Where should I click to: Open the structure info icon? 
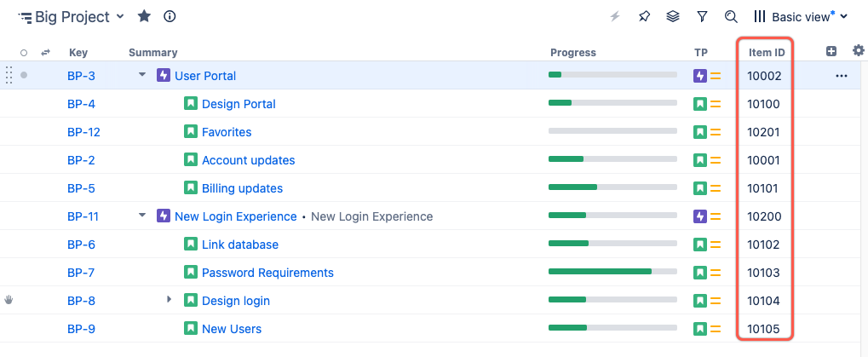click(170, 16)
